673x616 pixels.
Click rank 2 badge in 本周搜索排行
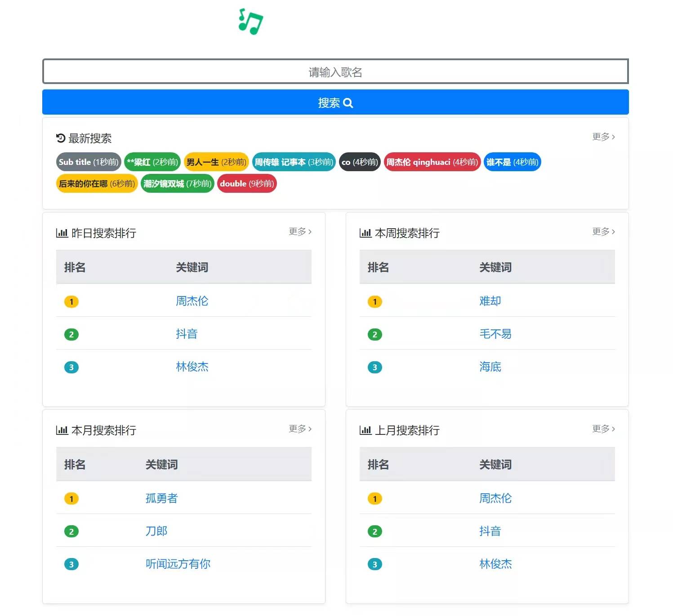(x=375, y=334)
